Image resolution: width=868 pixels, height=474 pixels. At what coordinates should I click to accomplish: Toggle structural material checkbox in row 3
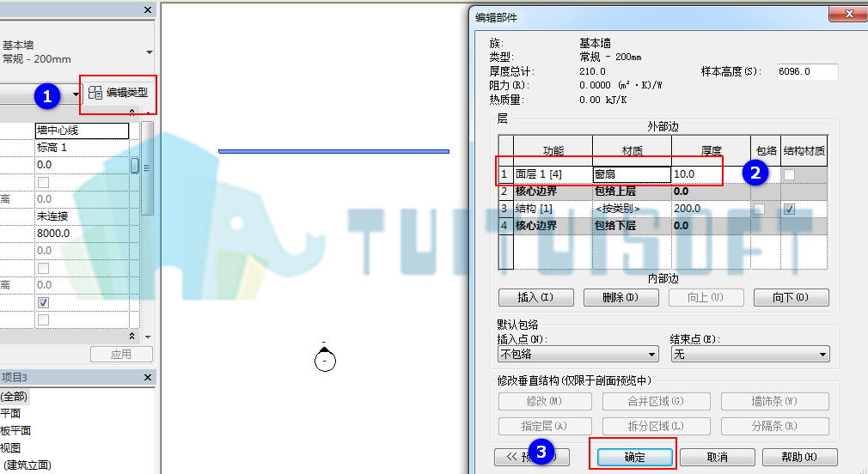click(790, 209)
